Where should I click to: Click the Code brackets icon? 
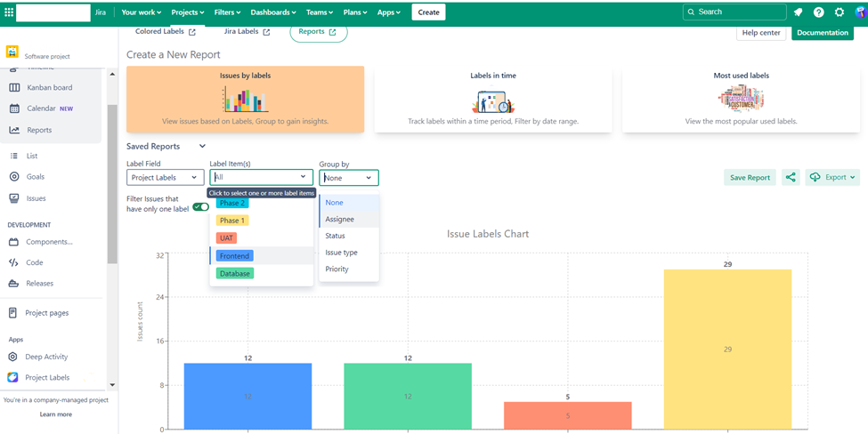pos(14,262)
